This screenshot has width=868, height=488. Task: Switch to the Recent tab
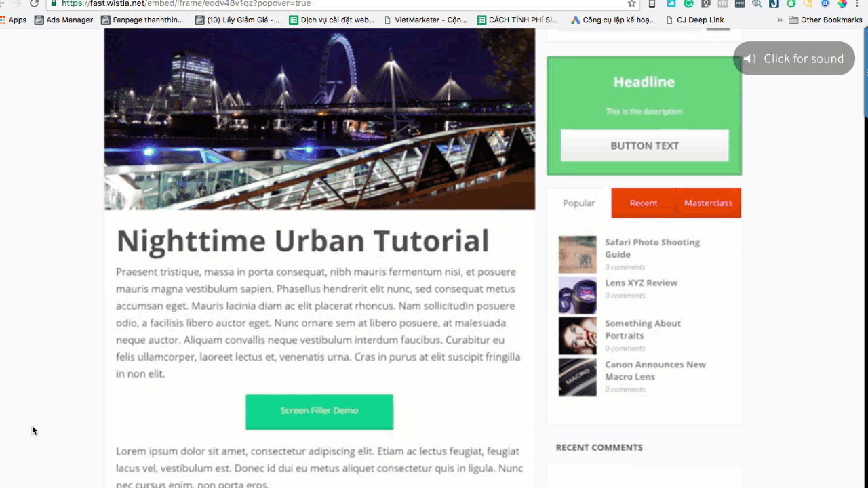644,203
